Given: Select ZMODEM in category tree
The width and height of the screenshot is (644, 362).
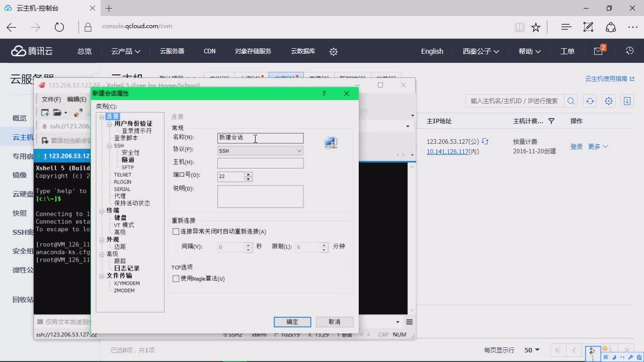Looking at the screenshot, I should point(124,291).
